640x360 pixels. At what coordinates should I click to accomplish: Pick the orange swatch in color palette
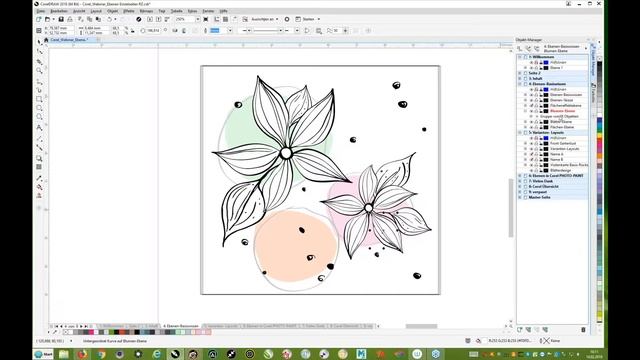[600, 156]
